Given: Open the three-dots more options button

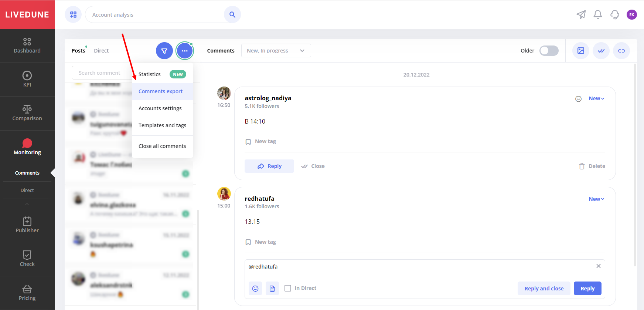Looking at the screenshot, I should pyautogui.click(x=185, y=51).
